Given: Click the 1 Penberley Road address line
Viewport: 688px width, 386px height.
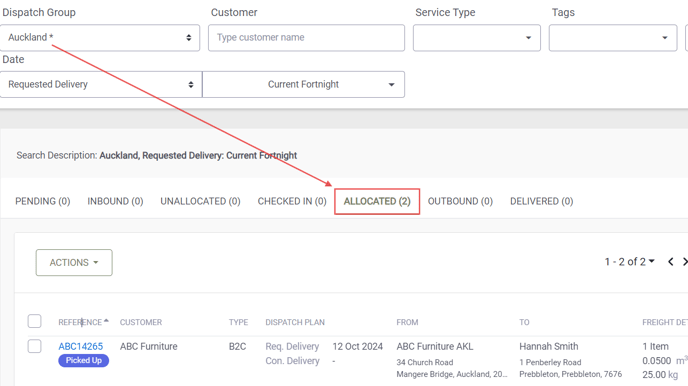Looking at the screenshot, I should pos(550,362).
